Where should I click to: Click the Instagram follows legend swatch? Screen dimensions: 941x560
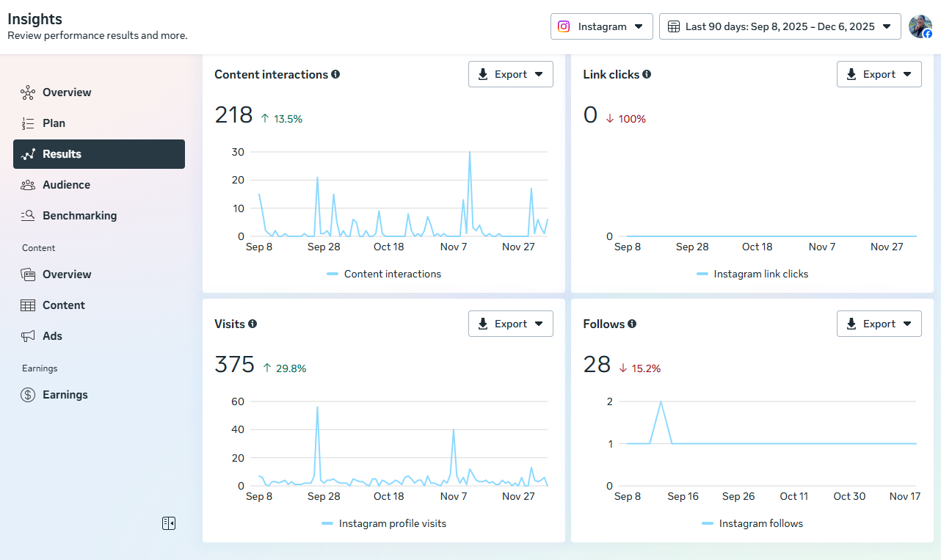click(x=708, y=523)
